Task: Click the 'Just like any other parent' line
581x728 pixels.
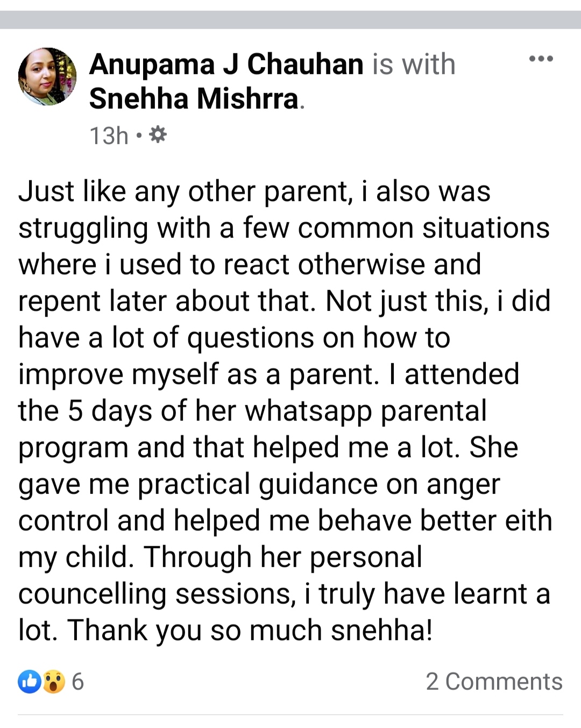Action: tap(254, 192)
